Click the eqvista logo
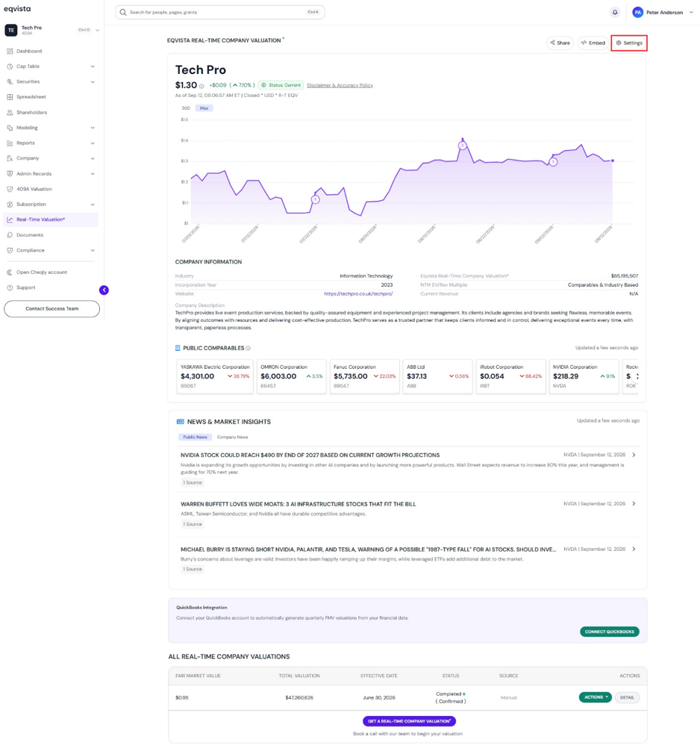 (x=17, y=9)
